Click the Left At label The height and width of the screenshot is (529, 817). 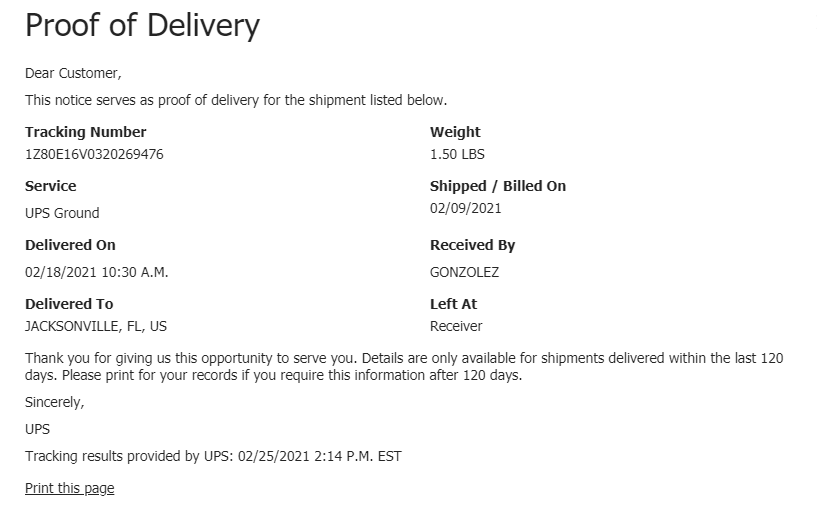pyautogui.click(x=453, y=304)
